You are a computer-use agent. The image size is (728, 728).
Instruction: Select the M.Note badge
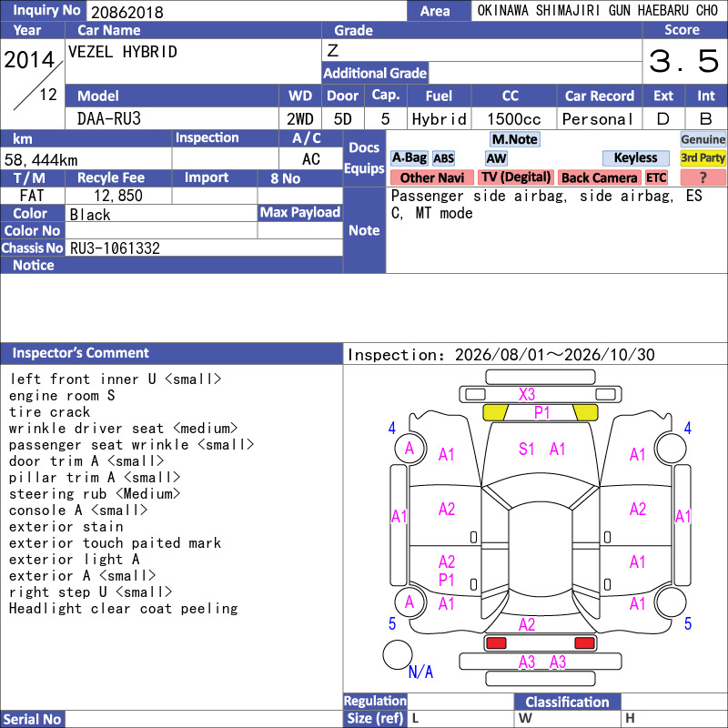[514, 139]
